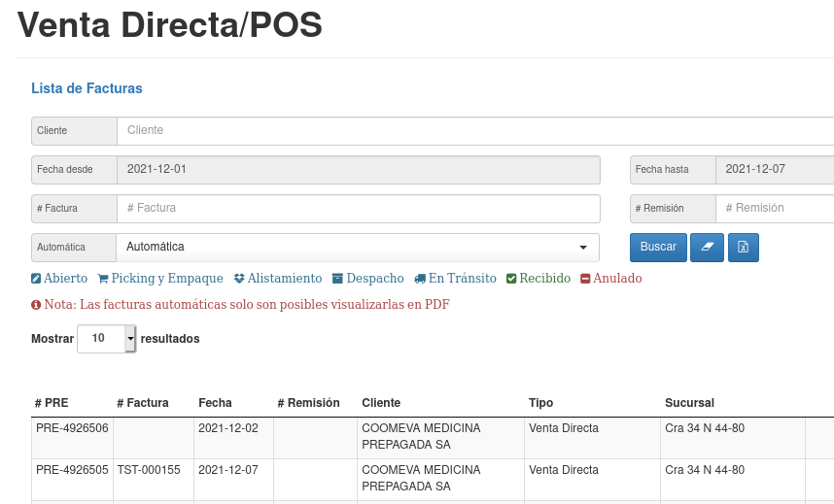Click the eraser clear-filters button

707,248
